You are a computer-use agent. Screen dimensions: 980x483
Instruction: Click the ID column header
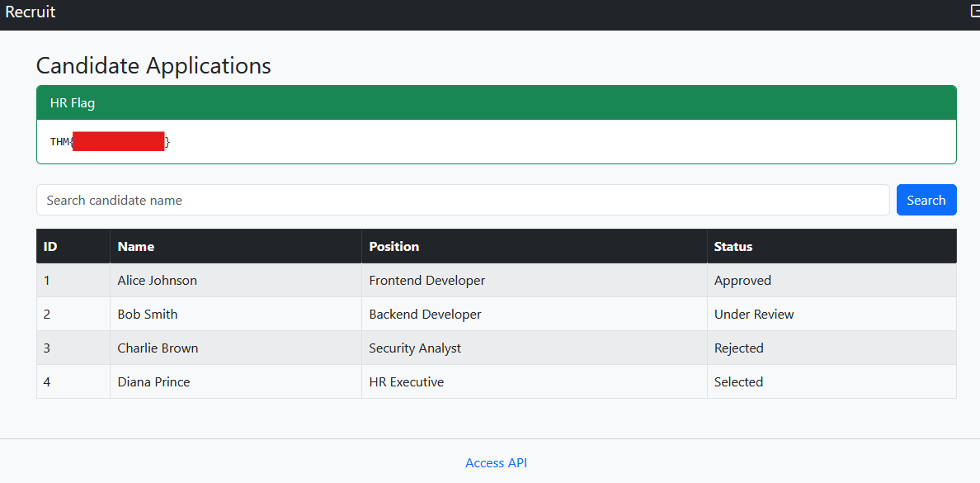[x=73, y=247]
